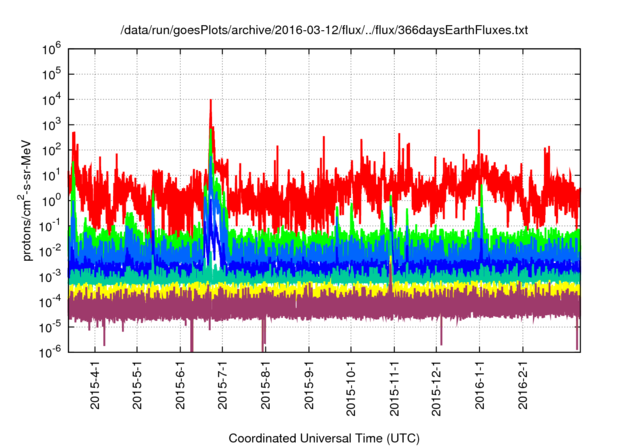Screen dimensions: 640x448
Task: Click the Coordinated Universal Time (UTC) axis label
Action: 323,438
